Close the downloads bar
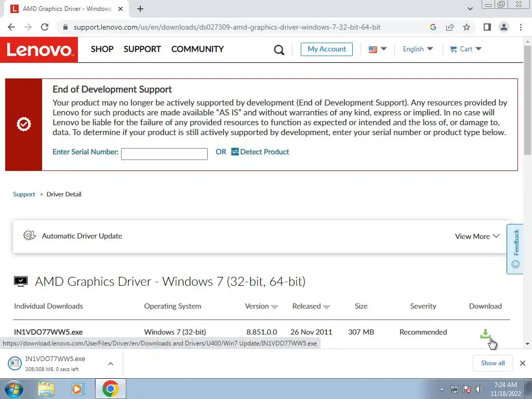Viewport: 532px width, 399px height. pyautogui.click(x=523, y=363)
